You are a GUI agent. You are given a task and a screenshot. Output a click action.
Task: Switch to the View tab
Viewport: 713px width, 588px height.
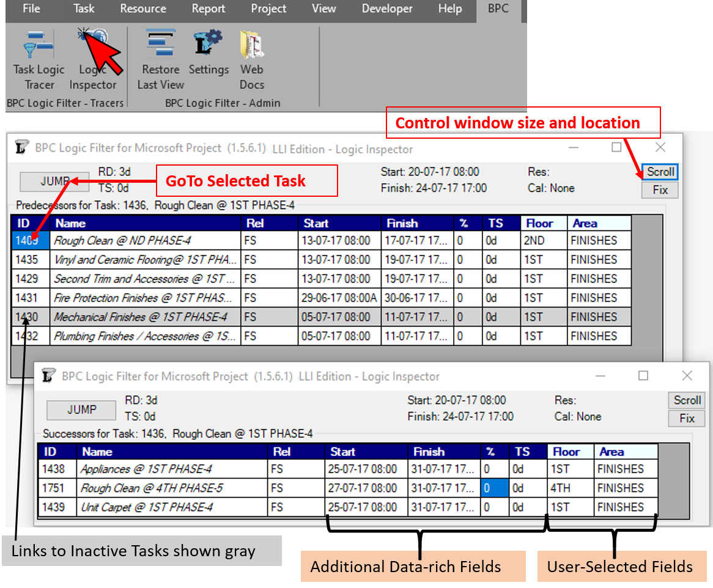(323, 9)
